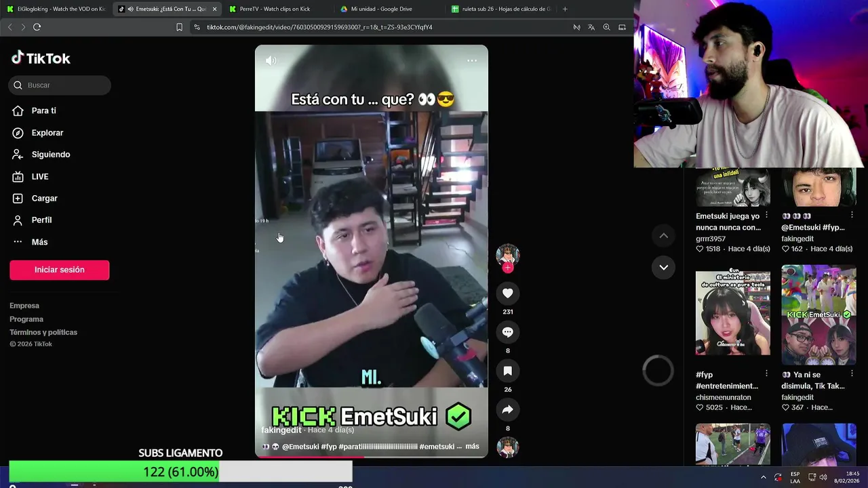
Task: Open 'ministerio de cultura' video thumbnail
Action: coord(733,313)
